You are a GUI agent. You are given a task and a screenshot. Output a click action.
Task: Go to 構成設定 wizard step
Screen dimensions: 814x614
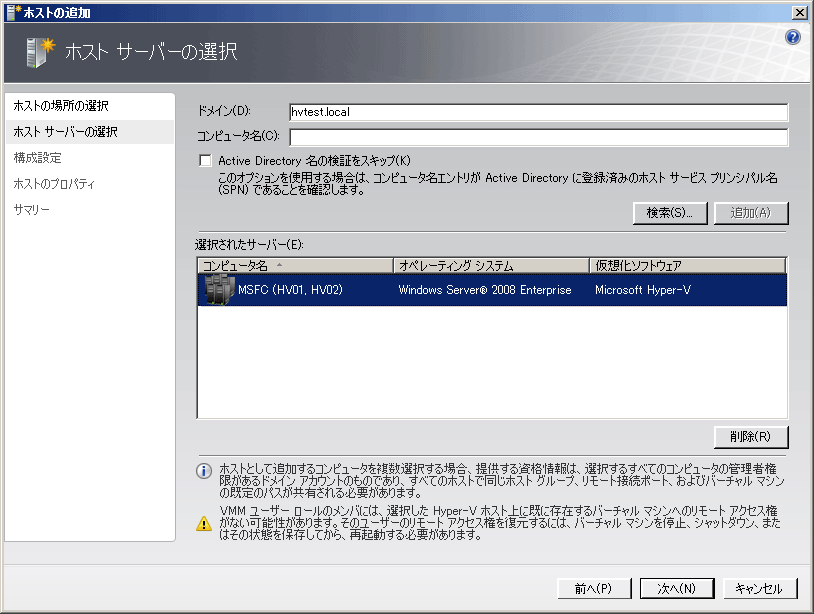pyautogui.click(x=37, y=158)
